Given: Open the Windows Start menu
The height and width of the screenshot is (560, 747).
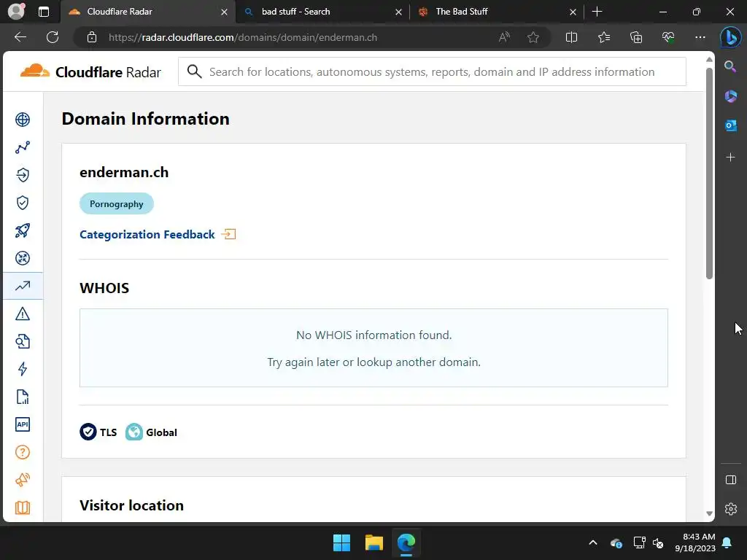Looking at the screenshot, I should [341, 542].
